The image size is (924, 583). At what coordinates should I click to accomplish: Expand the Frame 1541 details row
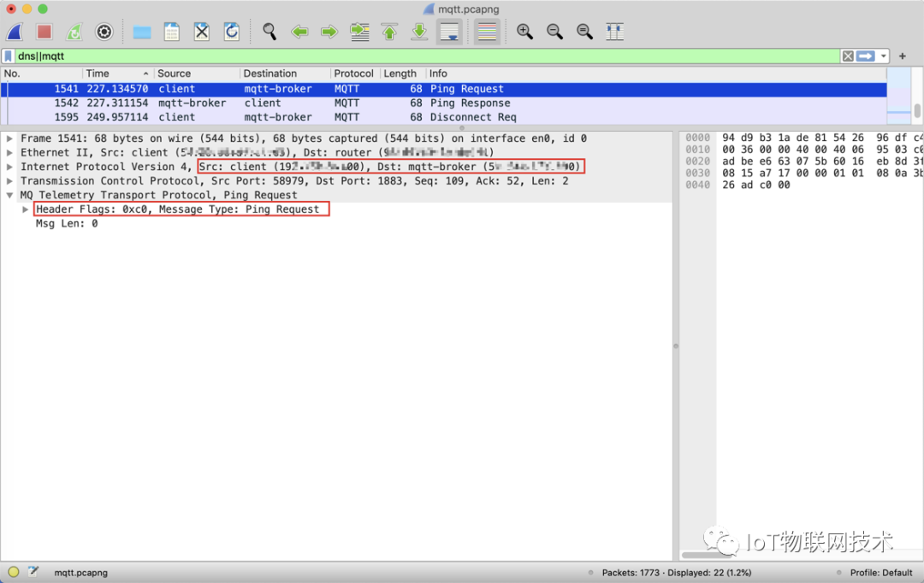(x=9, y=138)
